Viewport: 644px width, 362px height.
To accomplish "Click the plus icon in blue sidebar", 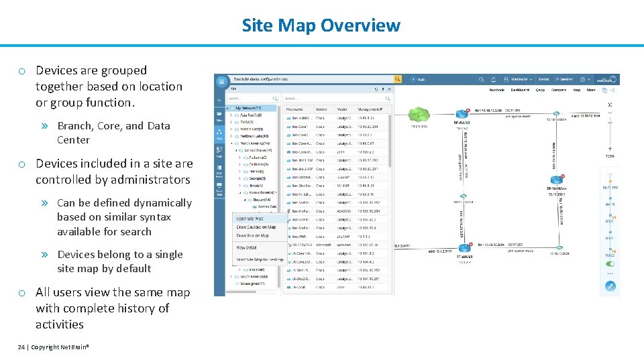I will pyautogui.click(x=219, y=100).
